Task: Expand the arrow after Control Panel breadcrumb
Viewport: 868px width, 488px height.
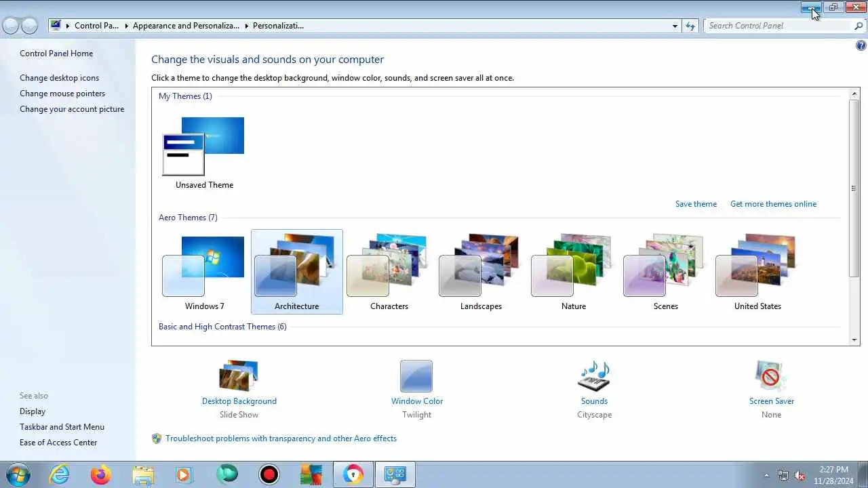Action: [126, 26]
